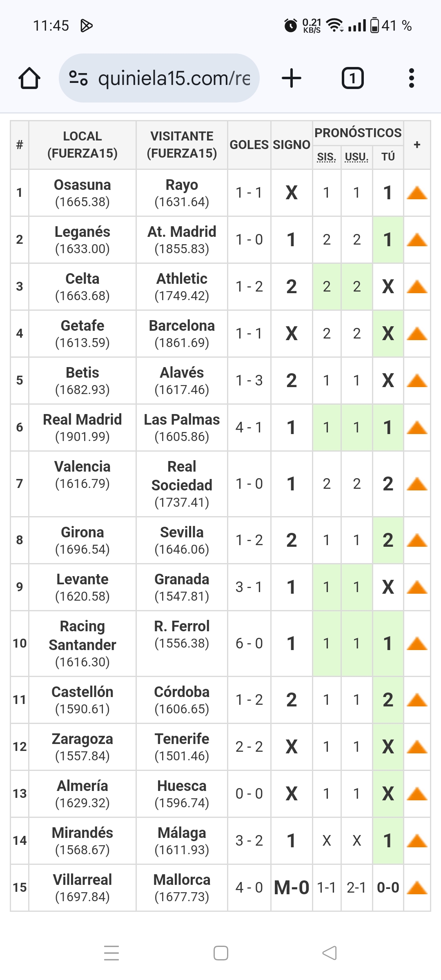Viewport: 441px width, 980px height.
Task: Tap the site settings icon in address bar
Action: (x=78, y=78)
